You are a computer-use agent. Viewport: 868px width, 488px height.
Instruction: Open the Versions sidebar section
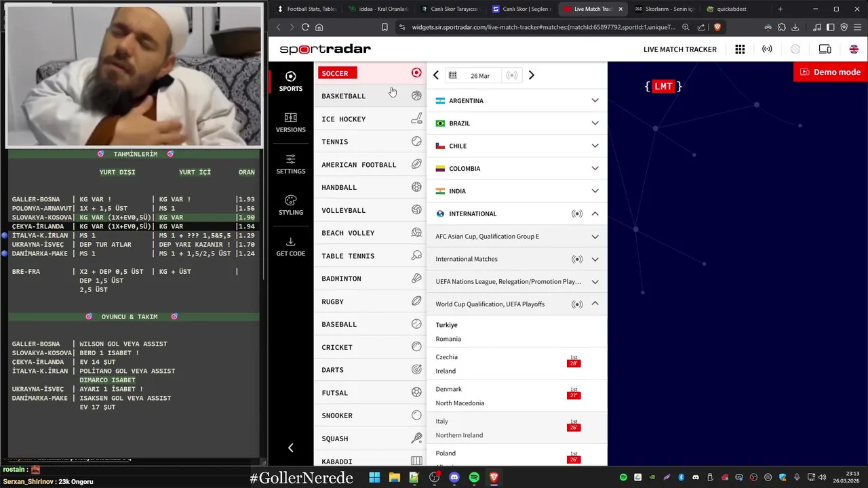click(x=291, y=123)
